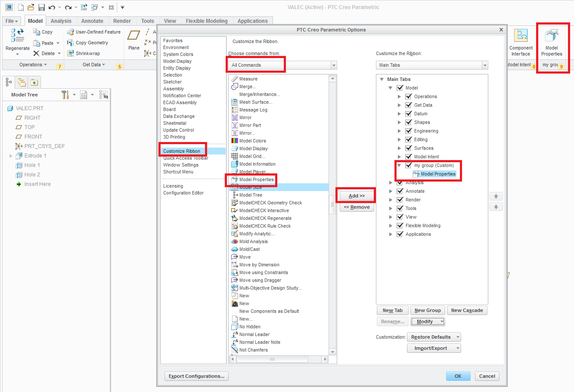Viewport: 574px width, 392px height.
Task: Click Component Interface ribbon icon
Action: pyautogui.click(x=521, y=35)
